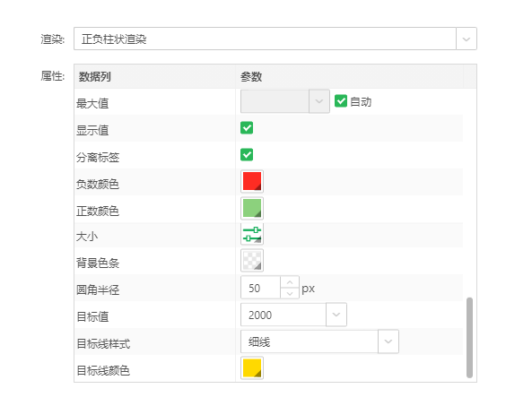Toggle the 分离标签 checkbox
532x406 pixels.
pyautogui.click(x=247, y=154)
